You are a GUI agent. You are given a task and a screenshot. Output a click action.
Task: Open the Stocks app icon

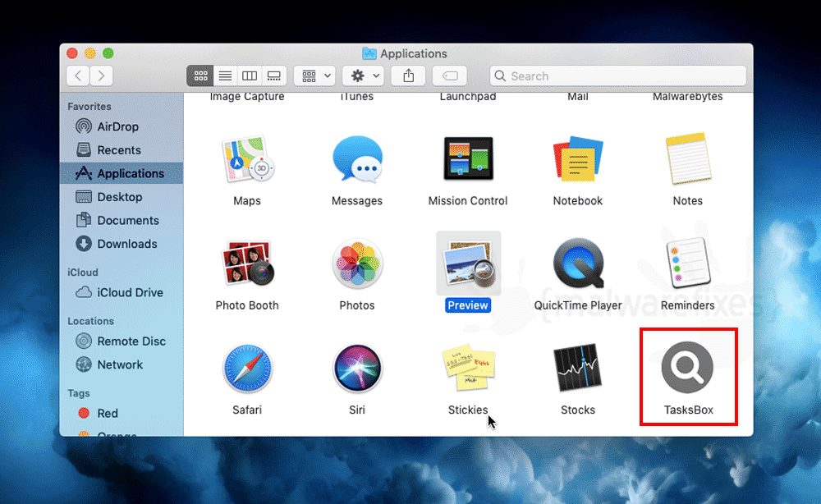578,368
